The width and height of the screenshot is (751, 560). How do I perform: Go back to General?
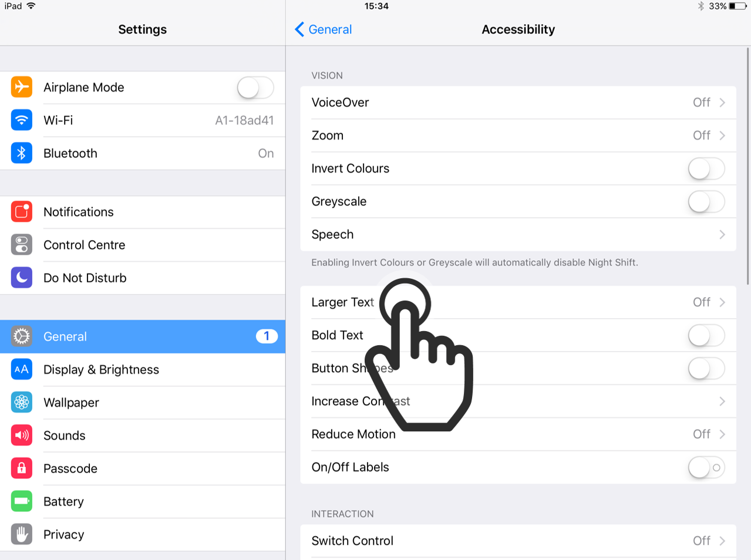[323, 29]
